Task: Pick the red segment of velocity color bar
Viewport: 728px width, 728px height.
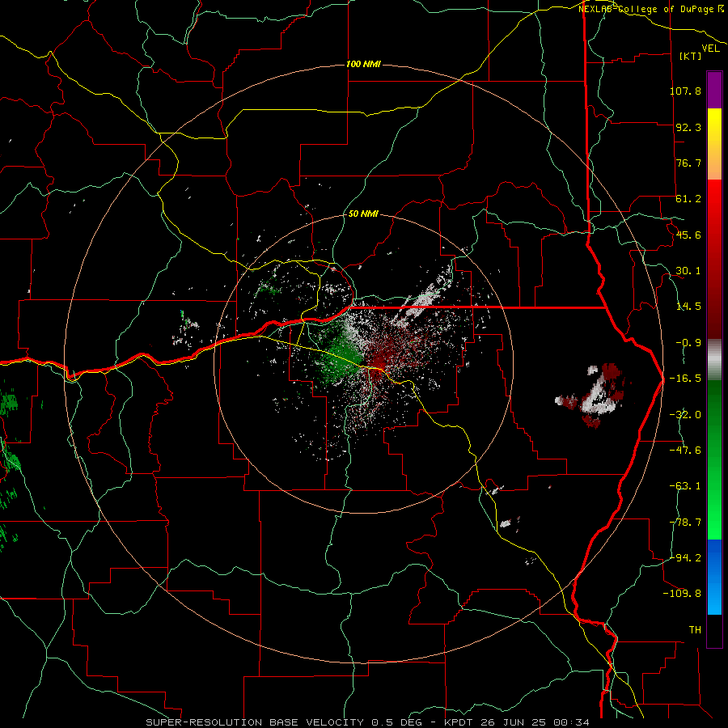Action: pos(714,259)
